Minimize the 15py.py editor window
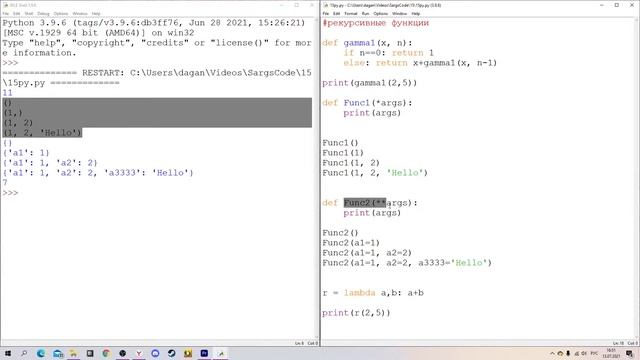640x360 pixels. (602, 5)
